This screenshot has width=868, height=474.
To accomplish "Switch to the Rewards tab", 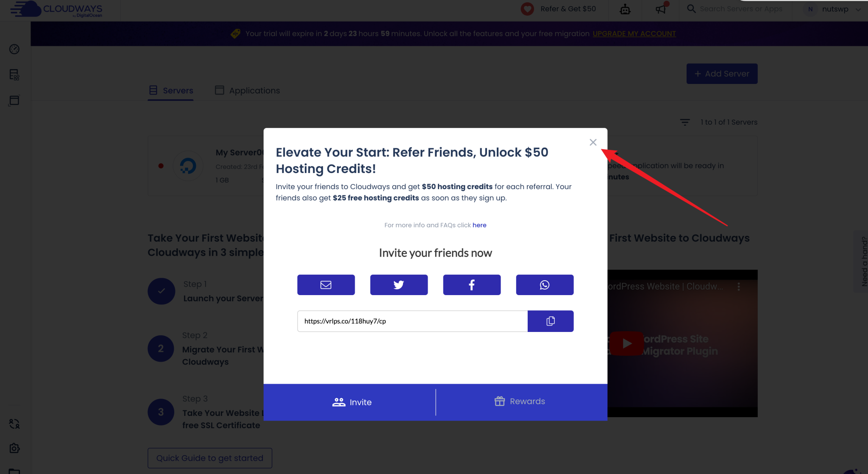I will 520,402.
